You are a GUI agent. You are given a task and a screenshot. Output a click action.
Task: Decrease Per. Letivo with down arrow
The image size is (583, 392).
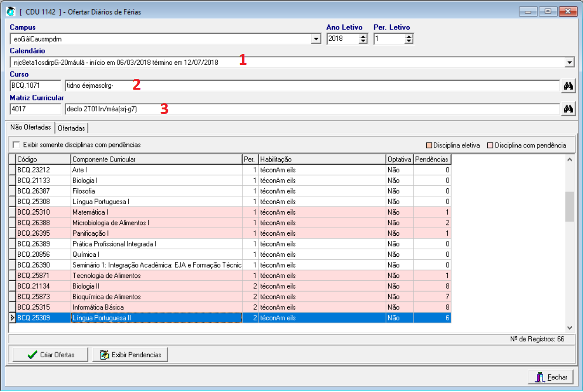pyautogui.click(x=409, y=42)
